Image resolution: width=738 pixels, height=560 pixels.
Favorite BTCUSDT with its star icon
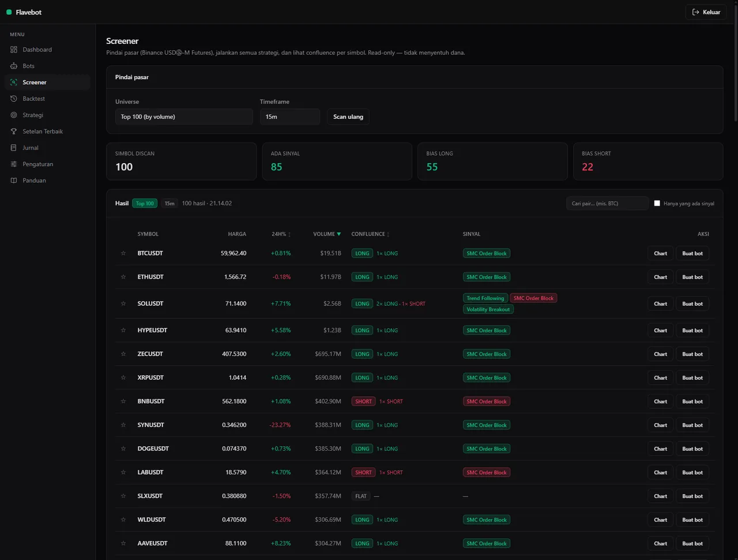123,253
